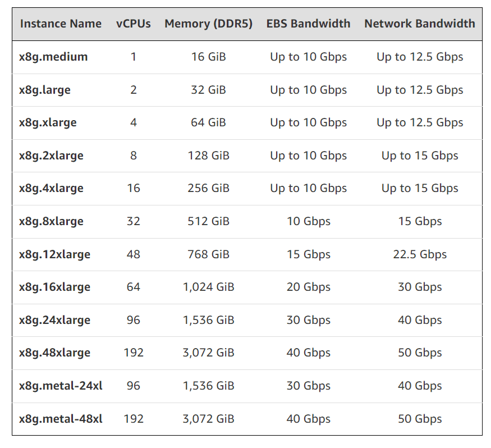Click the Instance Name column header
491x448 pixels.
[x=61, y=24]
